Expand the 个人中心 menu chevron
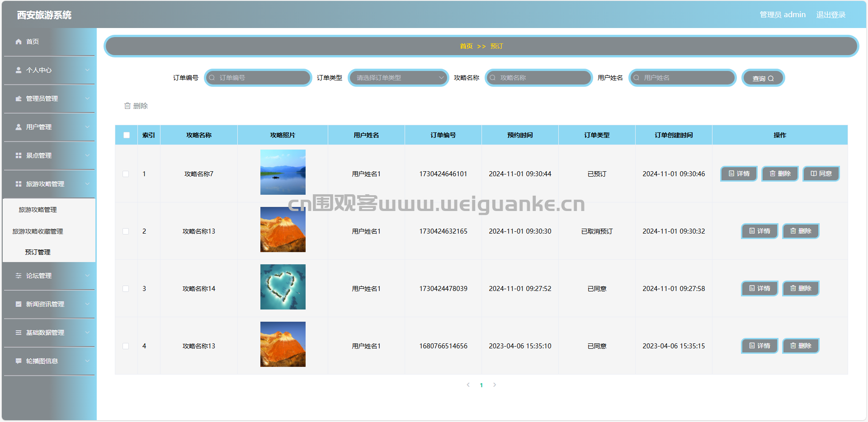 coord(87,70)
